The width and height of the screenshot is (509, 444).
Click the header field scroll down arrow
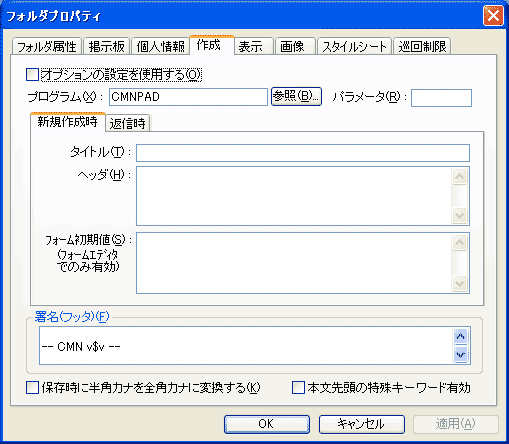coord(460,216)
